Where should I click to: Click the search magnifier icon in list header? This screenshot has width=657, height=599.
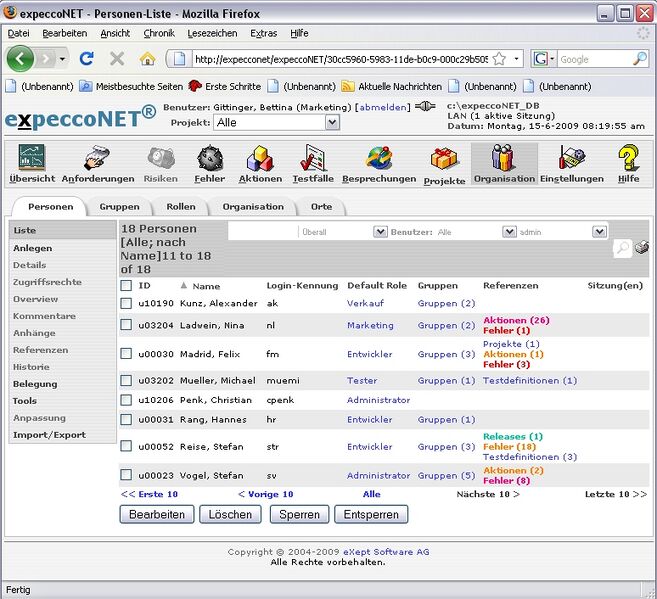623,248
